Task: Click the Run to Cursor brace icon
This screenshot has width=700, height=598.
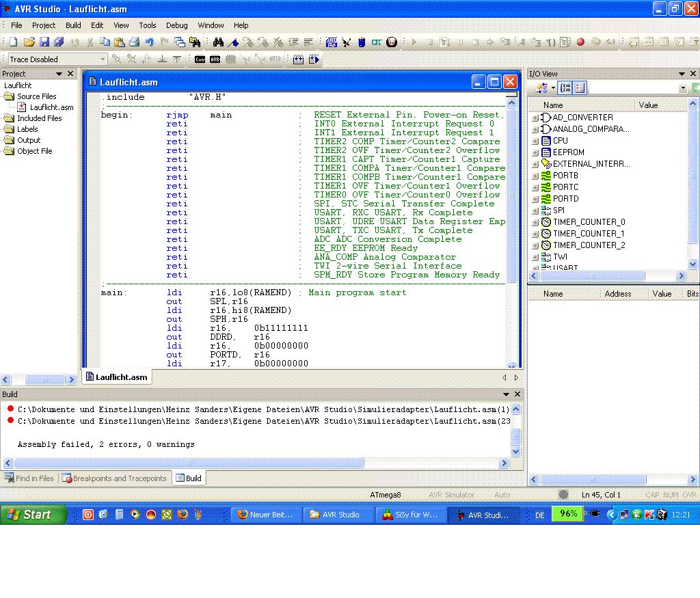Action: click(x=552, y=42)
